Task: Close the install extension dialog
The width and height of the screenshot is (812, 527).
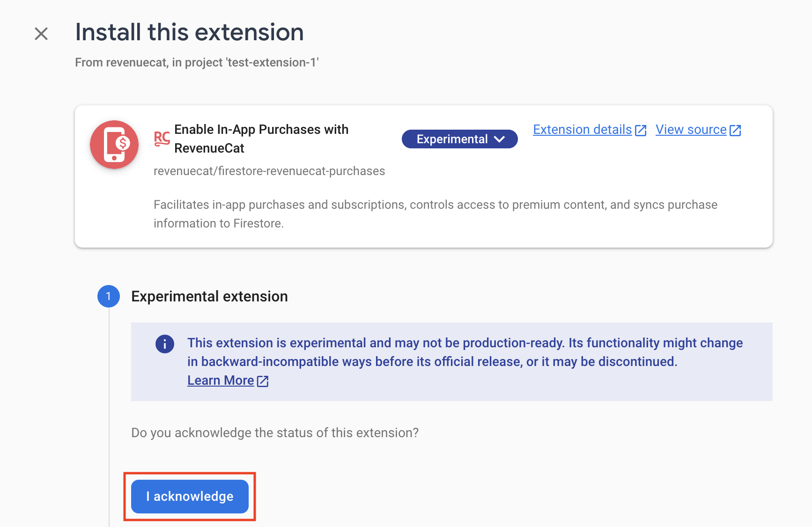Action: (41, 34)
